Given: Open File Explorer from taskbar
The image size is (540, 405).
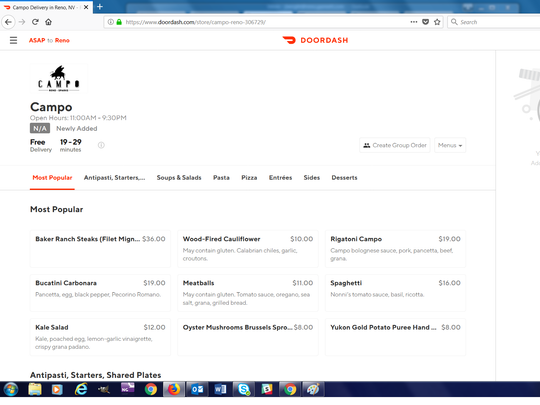Looking at the screenshot, I should [x=35, y=390].
